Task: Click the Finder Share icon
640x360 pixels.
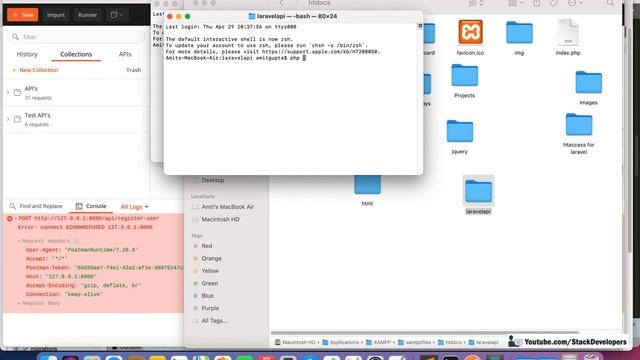Action: [x=537, y=3]
